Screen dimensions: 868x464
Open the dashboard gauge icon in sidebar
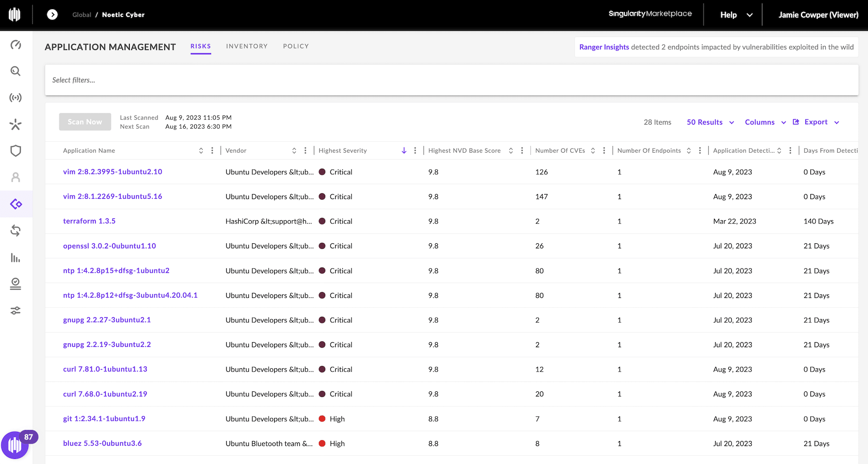coord(16,45)
